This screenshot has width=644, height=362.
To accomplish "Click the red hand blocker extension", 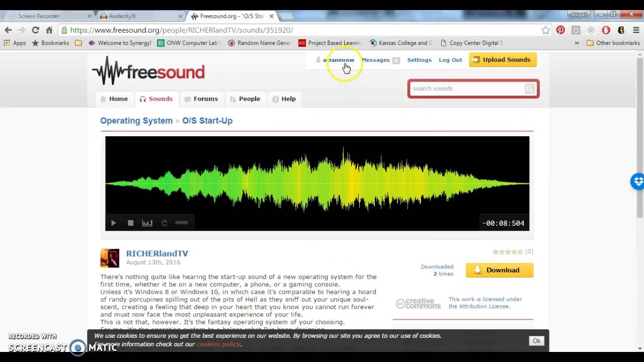I will (x=606, y=30).
